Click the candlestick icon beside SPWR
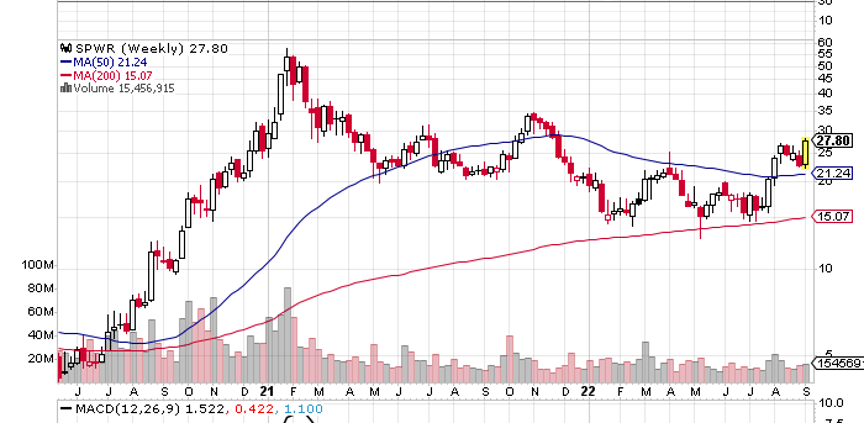Viewport: 864px width, 423px height. [65, 47]
